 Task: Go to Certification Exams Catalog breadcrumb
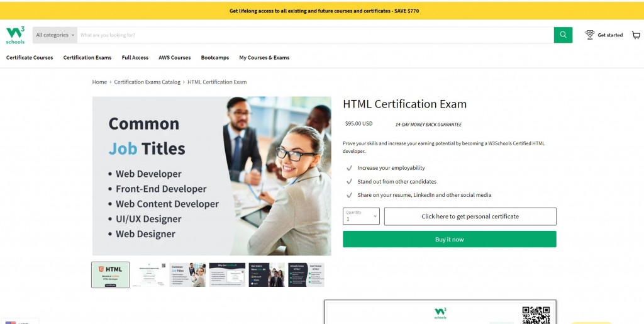tap(147, 82)
